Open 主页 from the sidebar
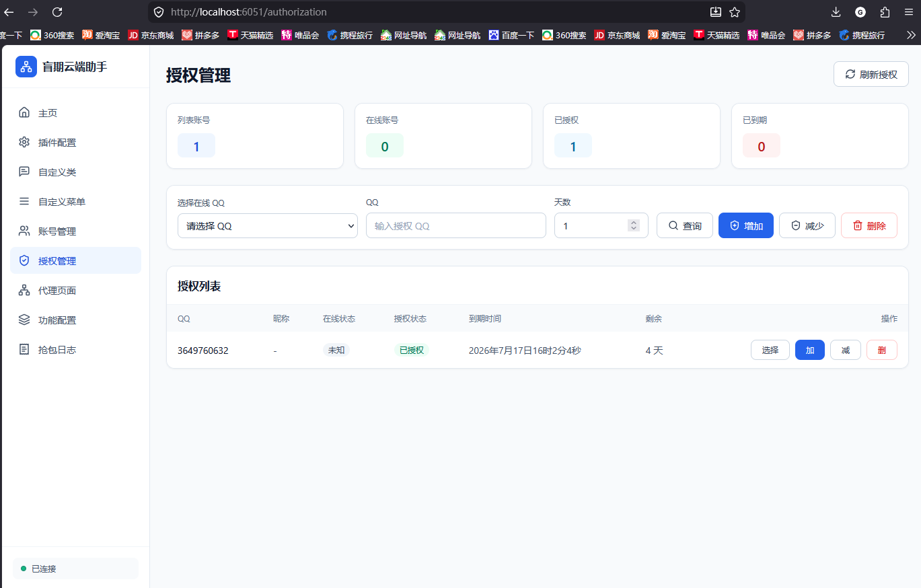The image size is (921, 588). (75, 113)
